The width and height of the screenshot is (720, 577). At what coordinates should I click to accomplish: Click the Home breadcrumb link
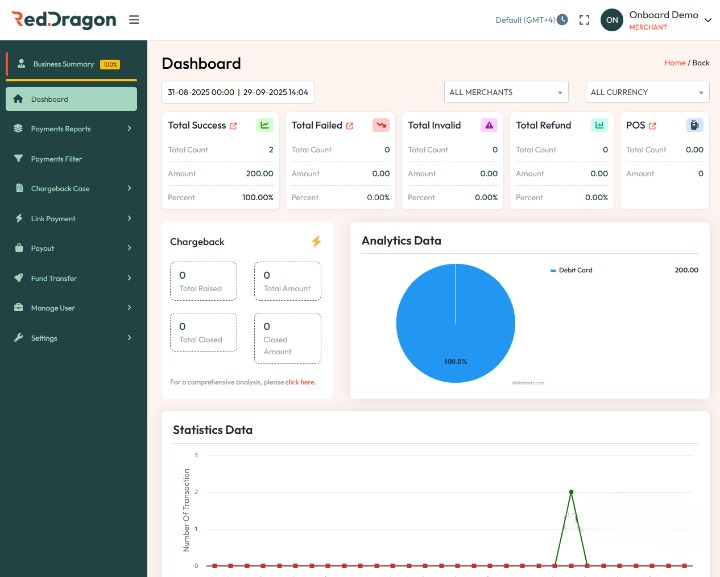[x=674, y=63]
